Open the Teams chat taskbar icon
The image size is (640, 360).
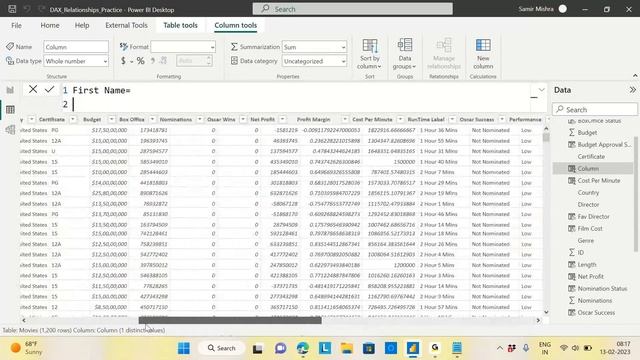280,348
